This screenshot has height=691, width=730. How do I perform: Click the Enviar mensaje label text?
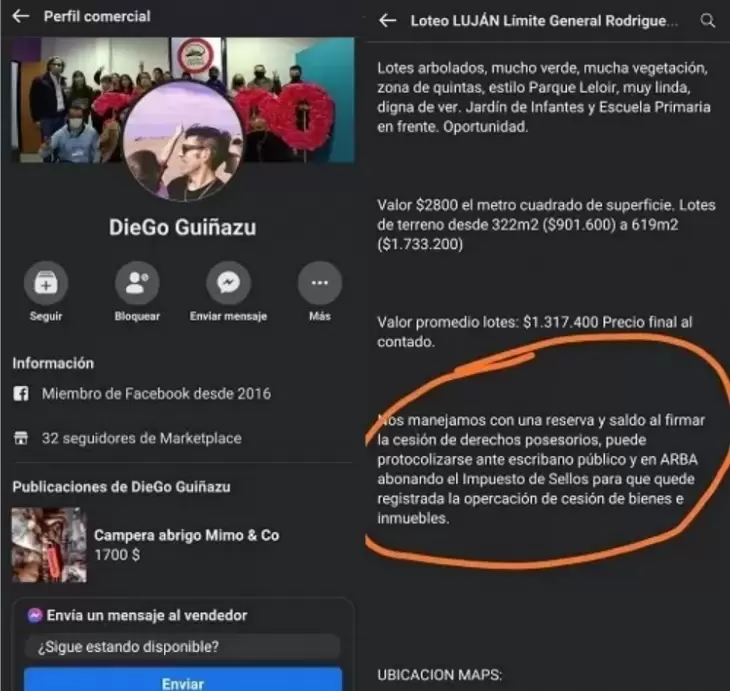(x=229, y=316)
